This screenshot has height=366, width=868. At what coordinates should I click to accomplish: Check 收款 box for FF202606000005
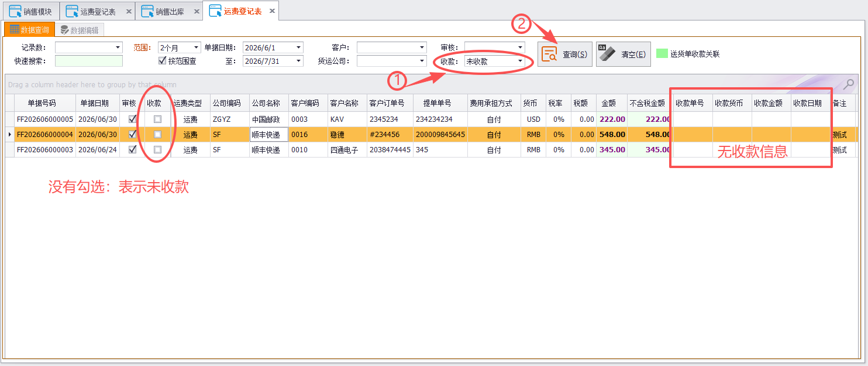pyautogui.click(x=157, y=119)
